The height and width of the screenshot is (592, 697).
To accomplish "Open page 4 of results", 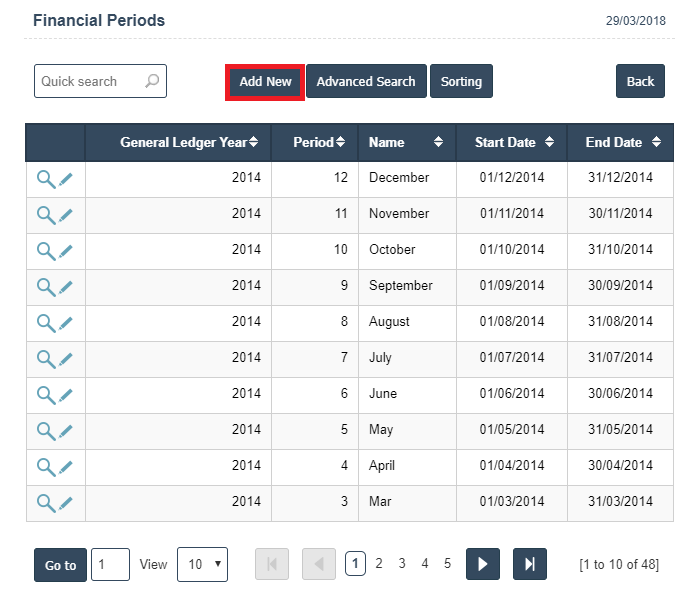I will 425,564.
